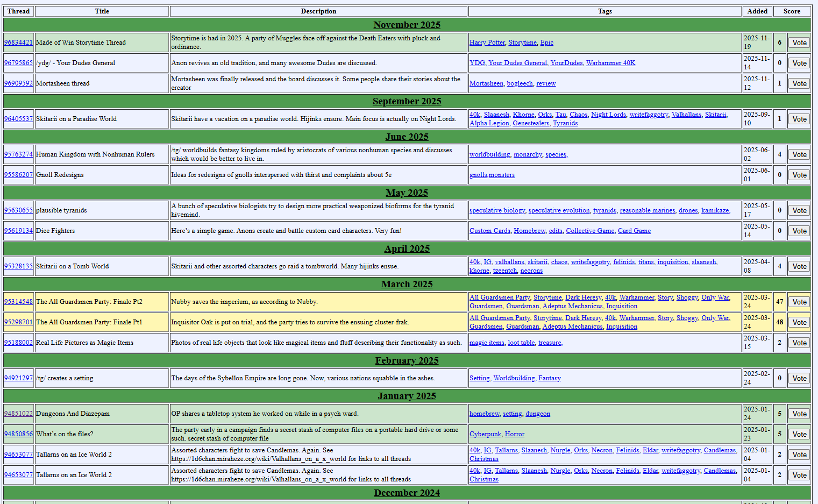Screen dimensions: 818x504
Task: Select the December 2024 month heading
Action: tap(407, 493)
